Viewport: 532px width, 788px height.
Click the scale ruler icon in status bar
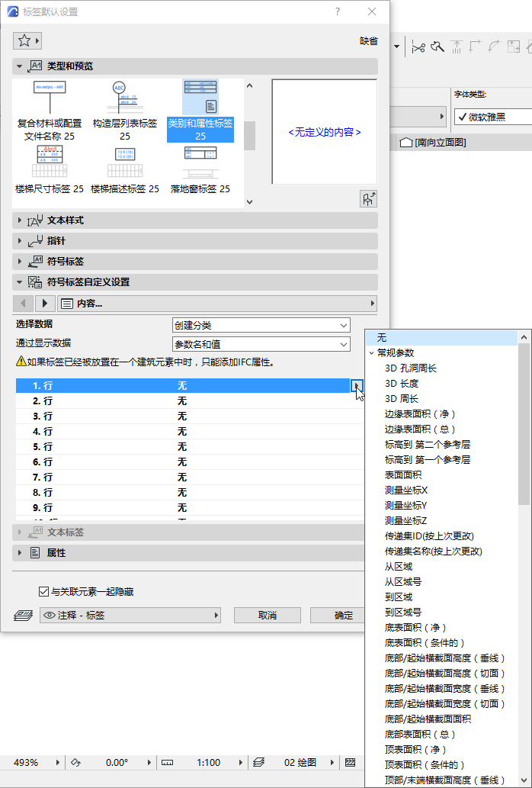pos(167,762)
